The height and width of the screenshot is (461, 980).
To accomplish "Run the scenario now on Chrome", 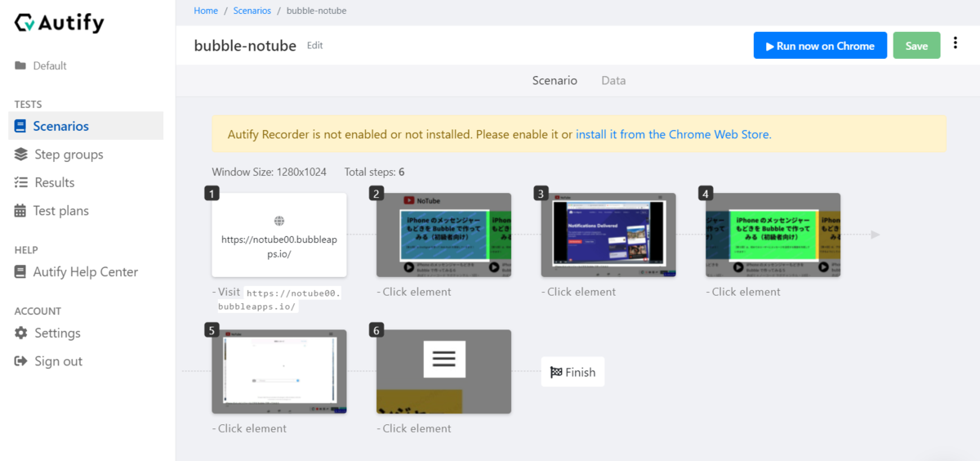I will click(x=820, y=46).
